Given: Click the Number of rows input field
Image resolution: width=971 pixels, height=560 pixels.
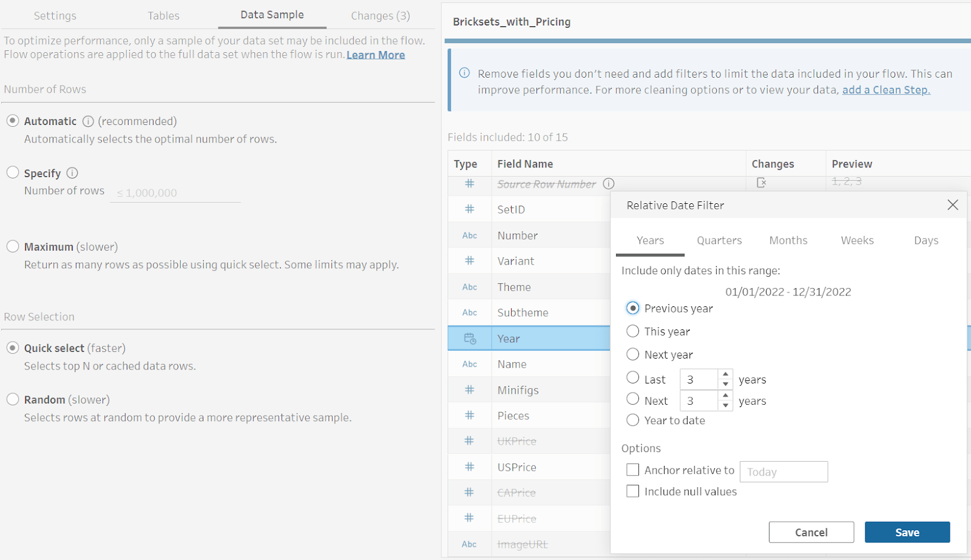Looking at the screenshot, I should coord(175,193).
